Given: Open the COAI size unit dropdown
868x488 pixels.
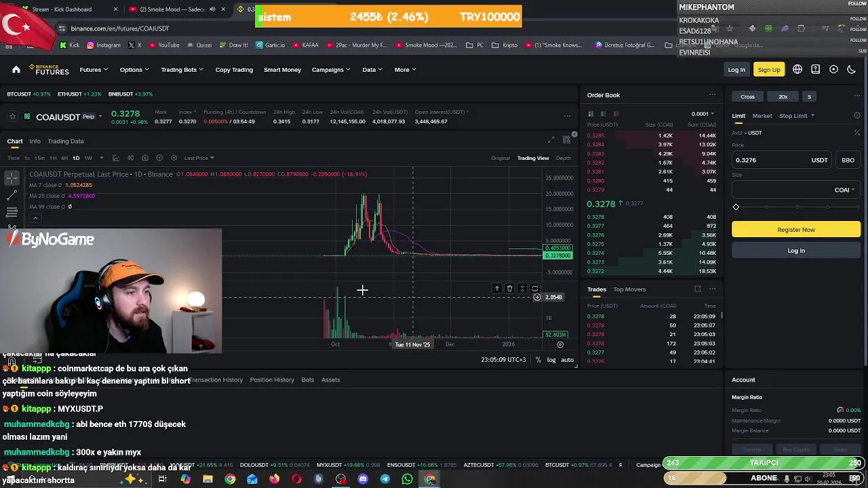Looking at the screenshot, I should pyautogui.click(x=844, y=190).
